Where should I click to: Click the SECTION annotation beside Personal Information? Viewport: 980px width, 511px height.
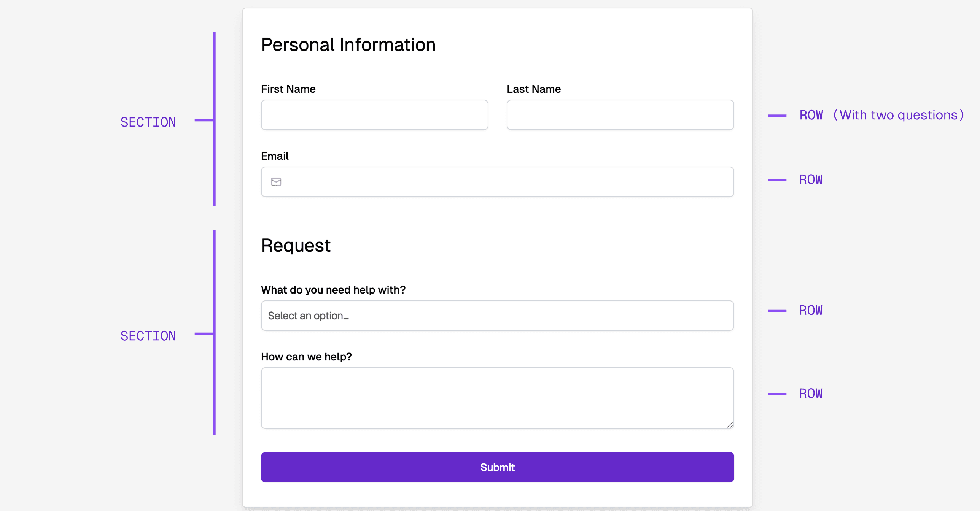click(148, 122)
